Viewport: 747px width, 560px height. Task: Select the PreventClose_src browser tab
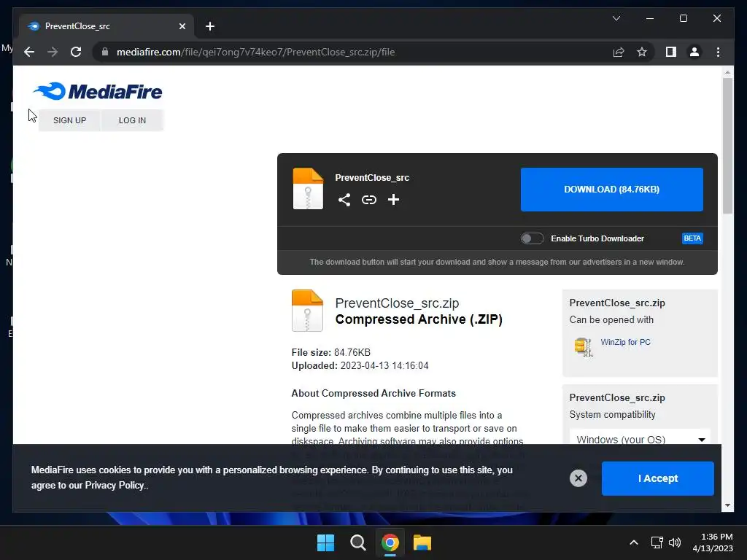pyautogui.click(x=107, y=26)
